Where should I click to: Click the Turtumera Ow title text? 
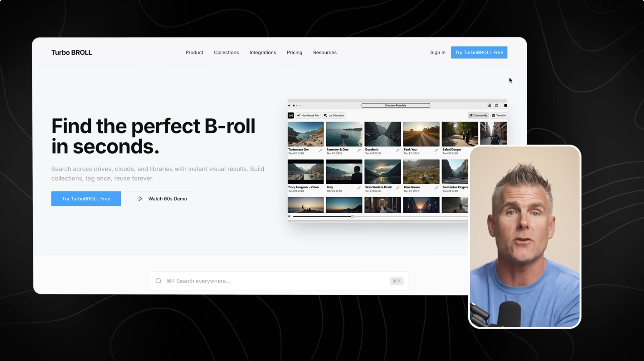(x=299, y=150)
